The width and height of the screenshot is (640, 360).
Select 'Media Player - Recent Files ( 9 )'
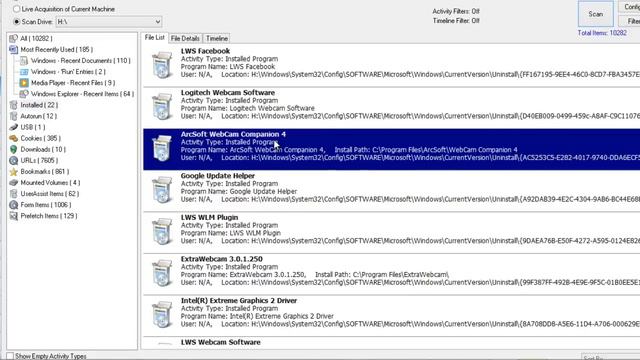pos(73,83)
